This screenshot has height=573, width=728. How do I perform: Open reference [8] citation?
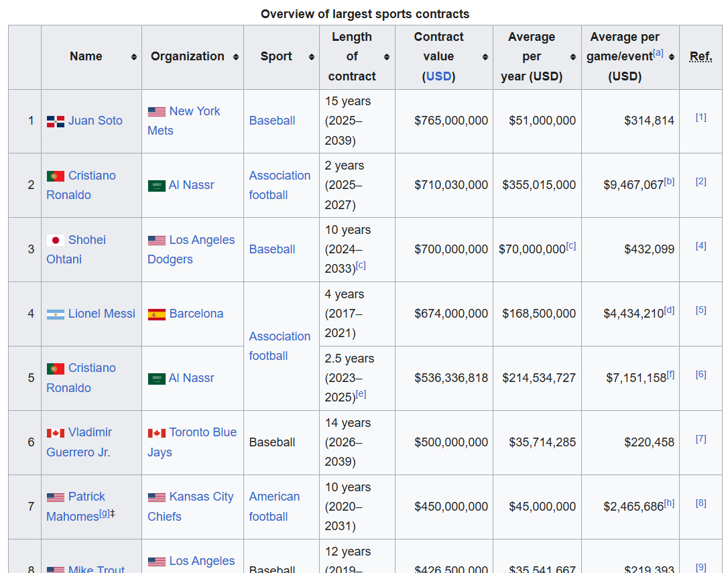[701, 503]
